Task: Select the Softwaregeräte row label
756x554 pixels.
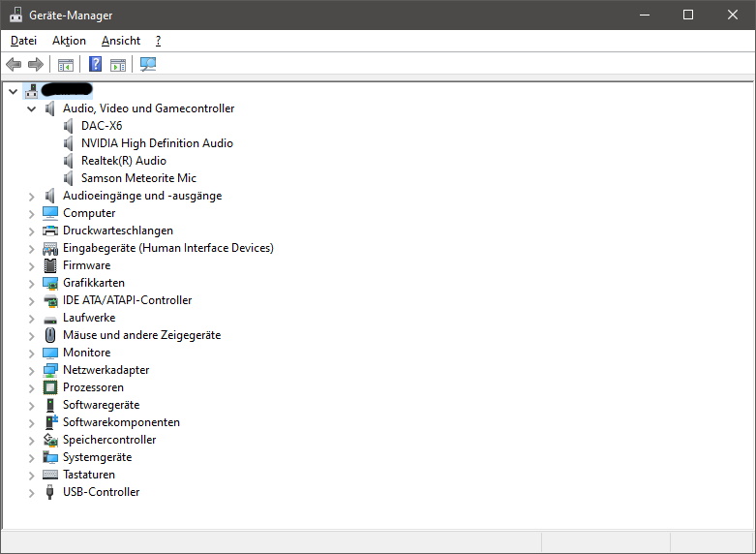Action: coord(102,405)
